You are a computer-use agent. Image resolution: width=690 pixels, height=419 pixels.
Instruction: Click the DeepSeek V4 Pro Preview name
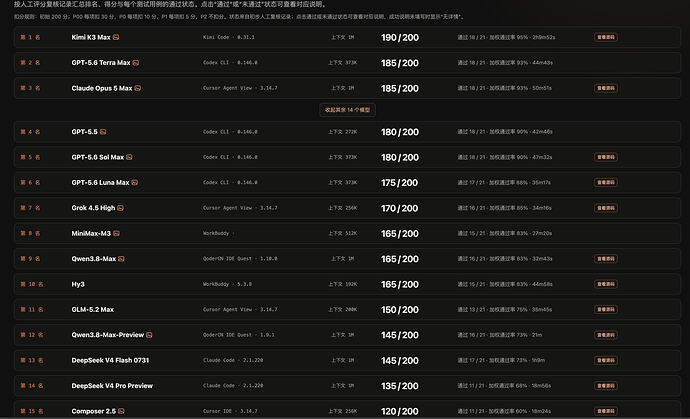pos(112,386)
